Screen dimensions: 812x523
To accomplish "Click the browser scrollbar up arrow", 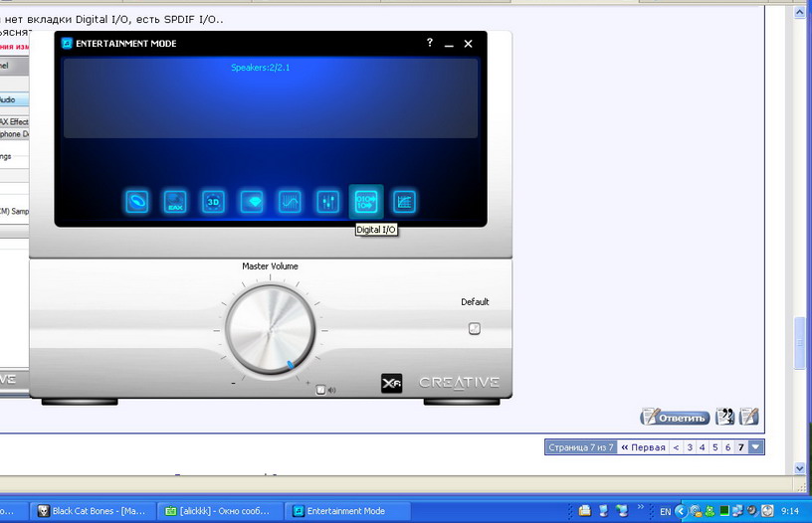I will 800,12.
